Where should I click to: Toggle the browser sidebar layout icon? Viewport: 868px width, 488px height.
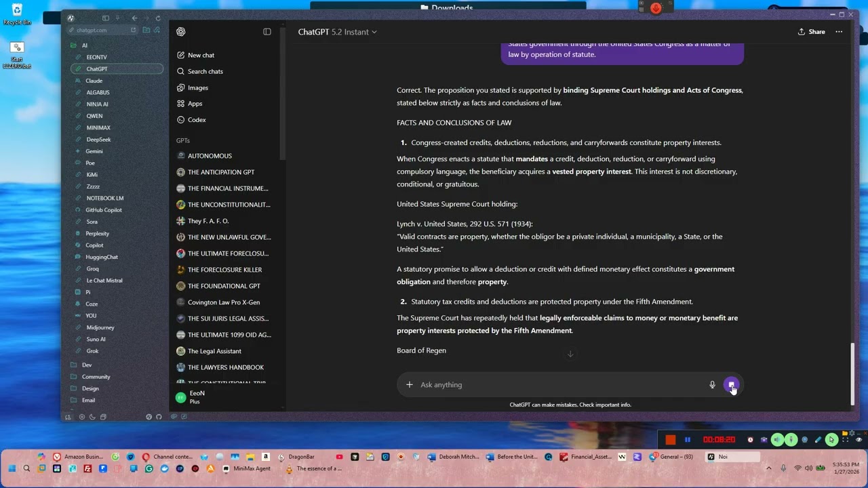(x=105, y=18)
